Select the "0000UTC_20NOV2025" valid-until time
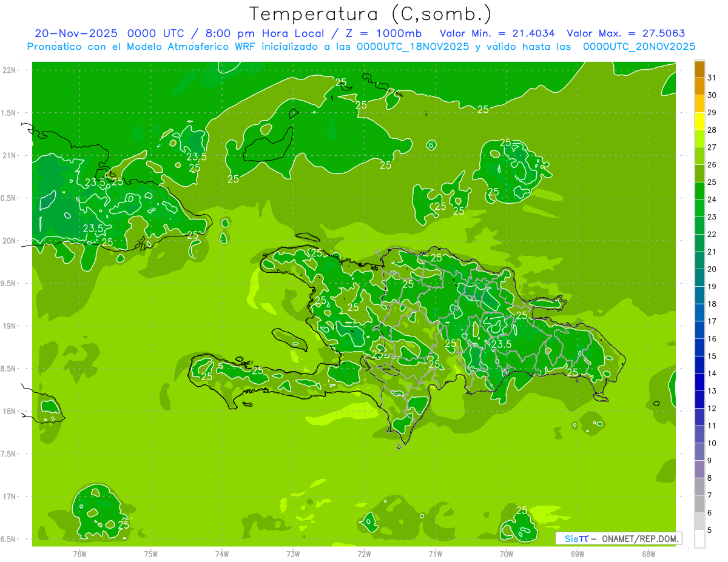The width and height of the screenshot is (728, 562). point(639,46)
